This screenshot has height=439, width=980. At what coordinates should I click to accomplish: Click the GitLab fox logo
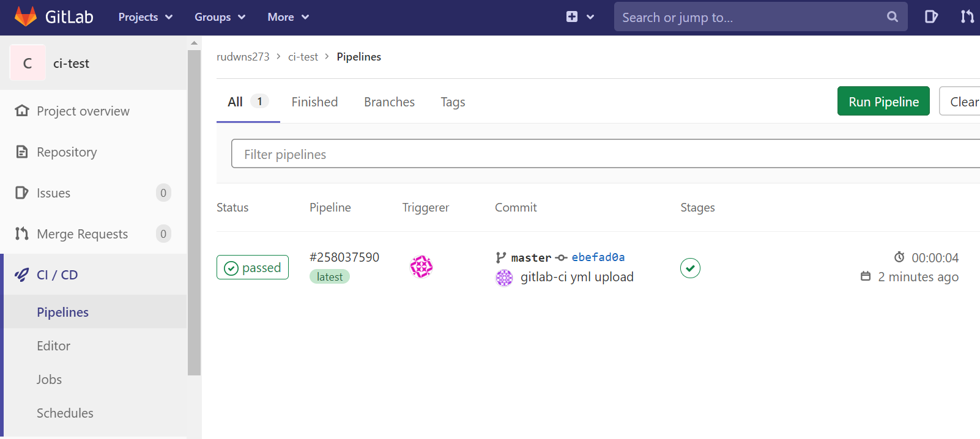pyautogui.click(x=26, y=17)
